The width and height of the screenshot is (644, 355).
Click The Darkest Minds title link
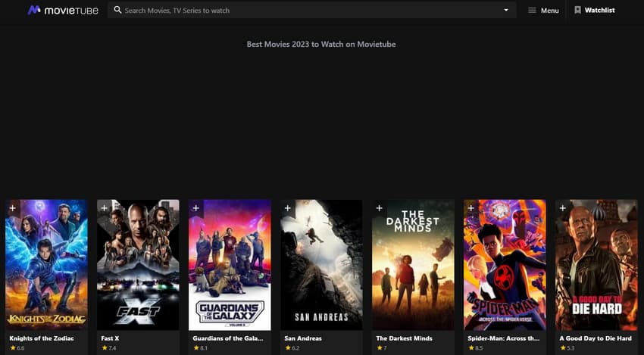(404, 338)
